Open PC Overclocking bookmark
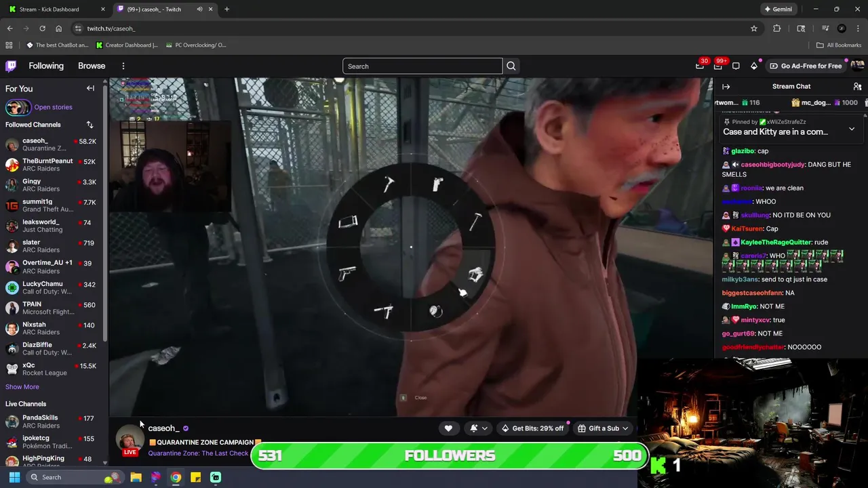Viewport: 868px width, 488px height. pyautogui.click(x=196, y=45)
